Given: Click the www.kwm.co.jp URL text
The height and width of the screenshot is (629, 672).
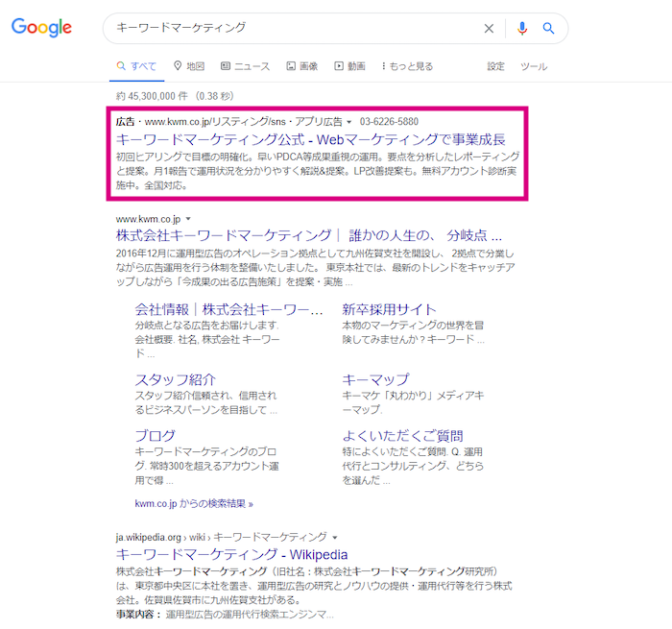Looking at the screenshot, I should click(x=148, y=219).
